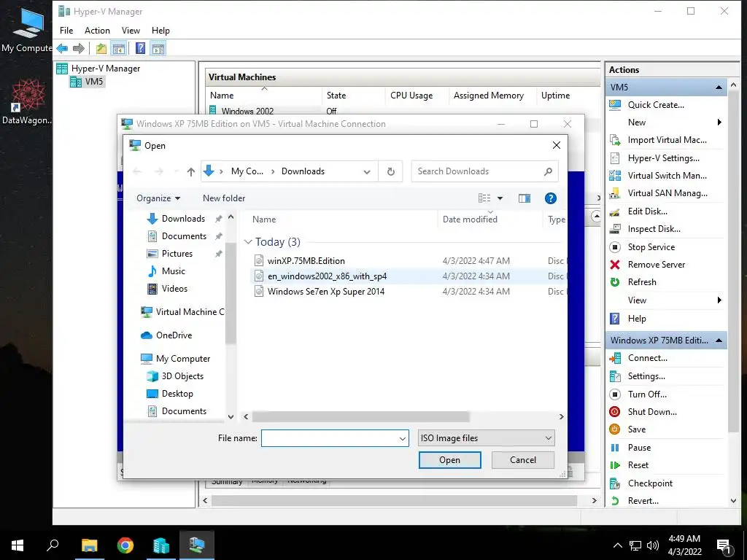Click the Open button in dialog

[x=449, y=460]
